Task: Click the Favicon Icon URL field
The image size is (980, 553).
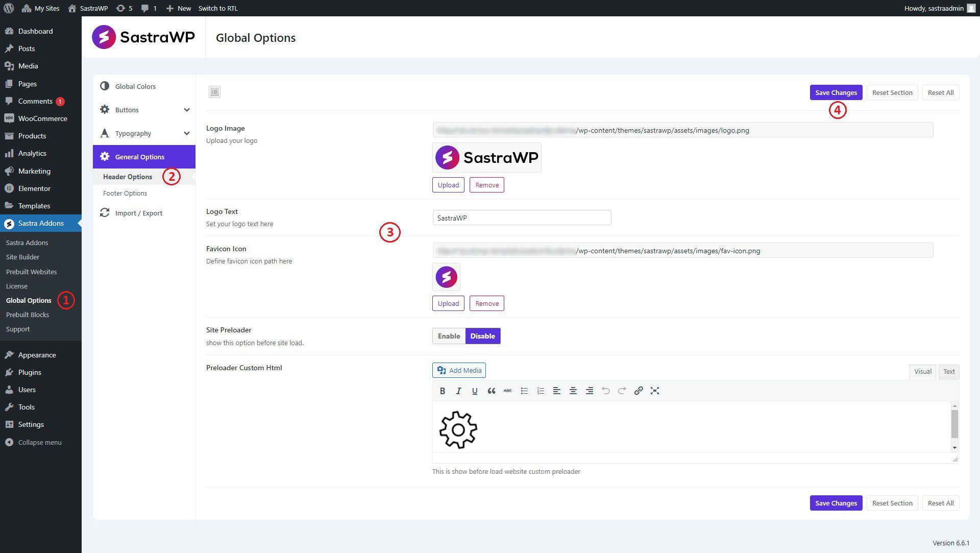Action: [683, 251]
